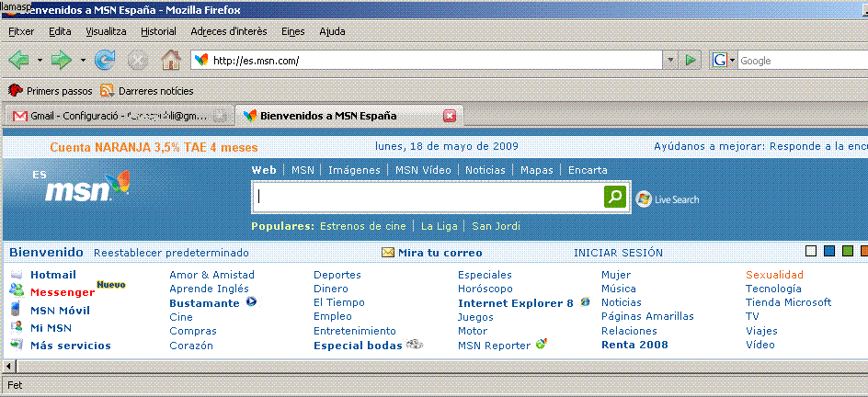Image resolution: width=868 pixels, height=397 pixels.
Task: Open the Horóscopo link
Action: pyautogui.click(x=485, y=289)
